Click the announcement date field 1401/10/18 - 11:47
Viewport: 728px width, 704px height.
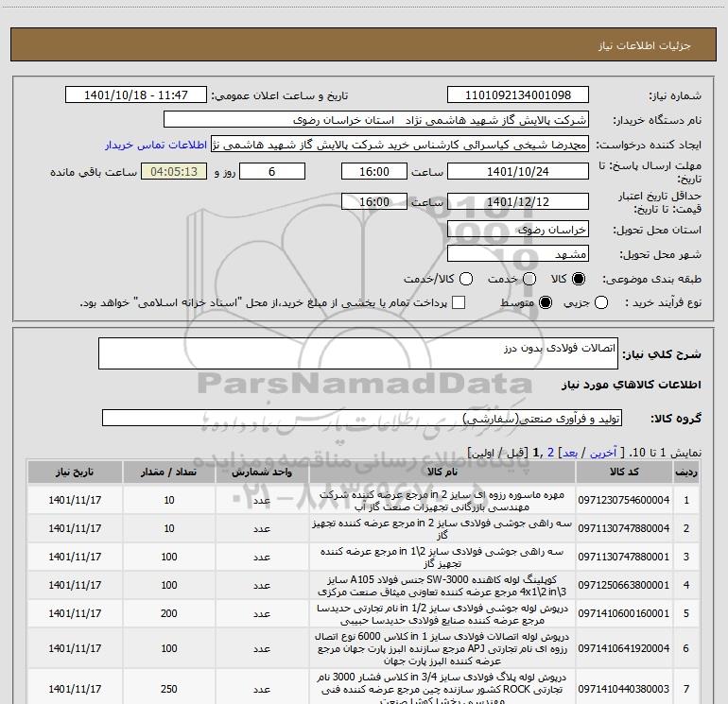click(136, 94)
